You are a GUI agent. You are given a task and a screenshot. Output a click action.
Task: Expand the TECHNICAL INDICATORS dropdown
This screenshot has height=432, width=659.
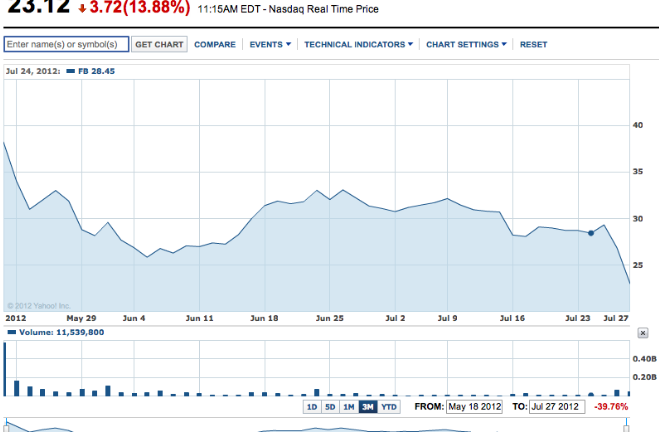click(358, 45)
